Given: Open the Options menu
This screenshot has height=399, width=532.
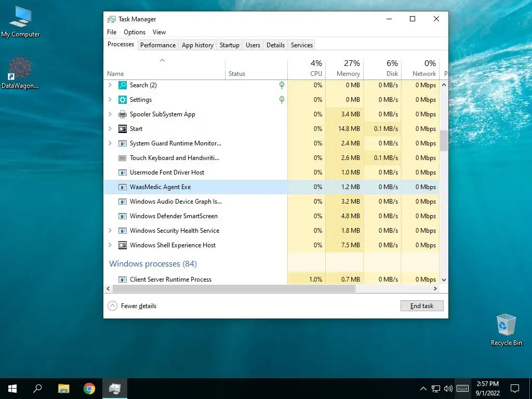Looking at the screenshot, I should (x=135, y=32).
